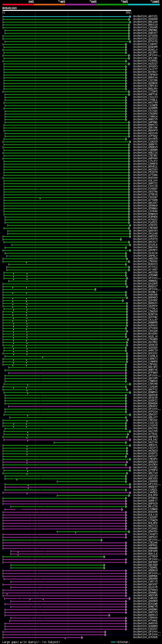Open hit UniRef100_C9SU45
The width and height of the screenshot is (162, 644).
145,28
